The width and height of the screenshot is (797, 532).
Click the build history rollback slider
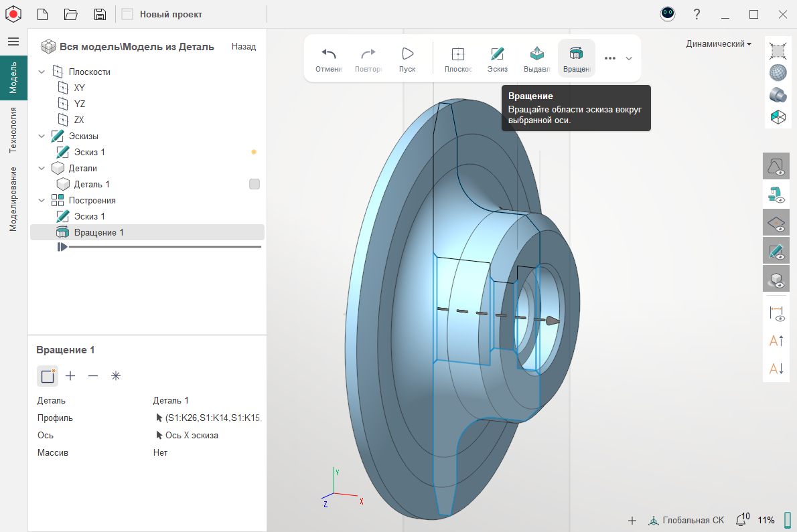tap(62, 247)
